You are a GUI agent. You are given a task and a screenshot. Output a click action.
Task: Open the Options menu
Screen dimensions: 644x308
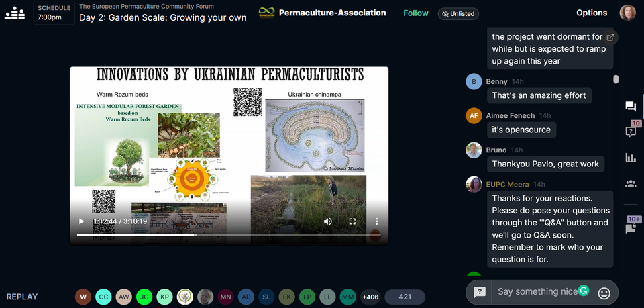[592, 13]
